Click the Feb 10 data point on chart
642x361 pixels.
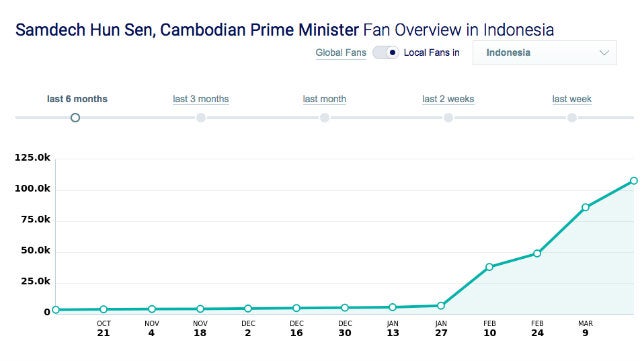[489, 267]
